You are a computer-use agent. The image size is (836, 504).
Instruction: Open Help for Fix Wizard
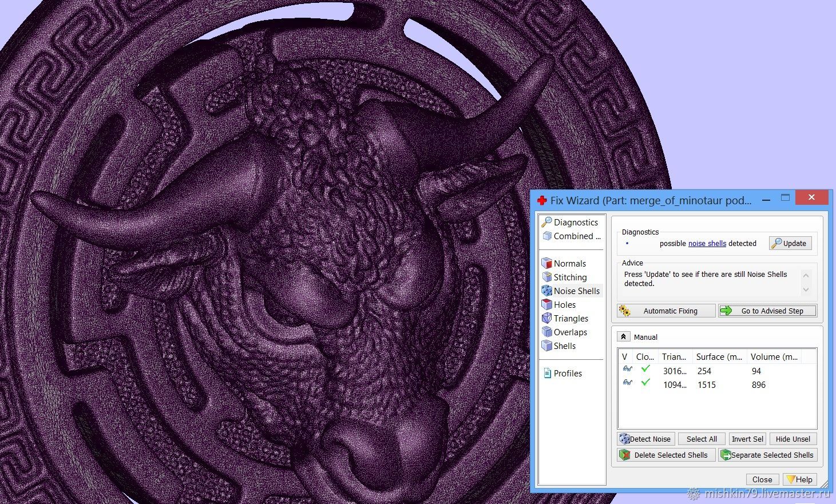click(x=799, y=479)
